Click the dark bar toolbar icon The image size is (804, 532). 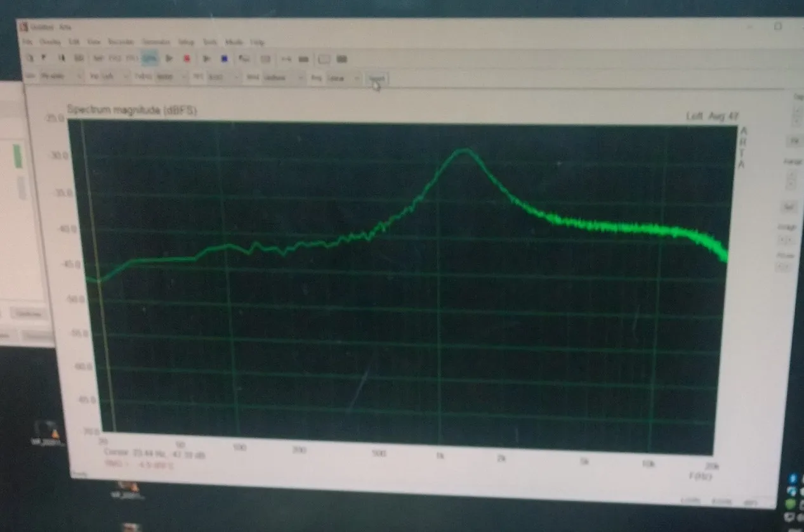click(x=303, y=59)
